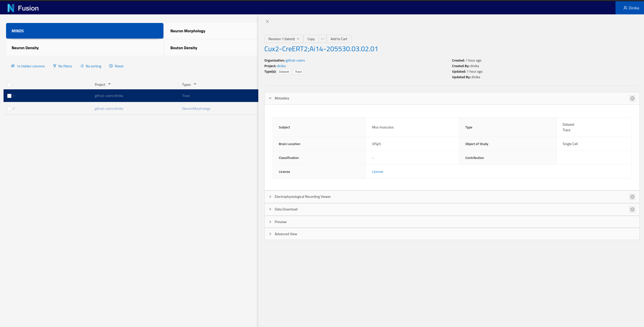
Task: Click the Single Cell value
Action: [570, 144]
